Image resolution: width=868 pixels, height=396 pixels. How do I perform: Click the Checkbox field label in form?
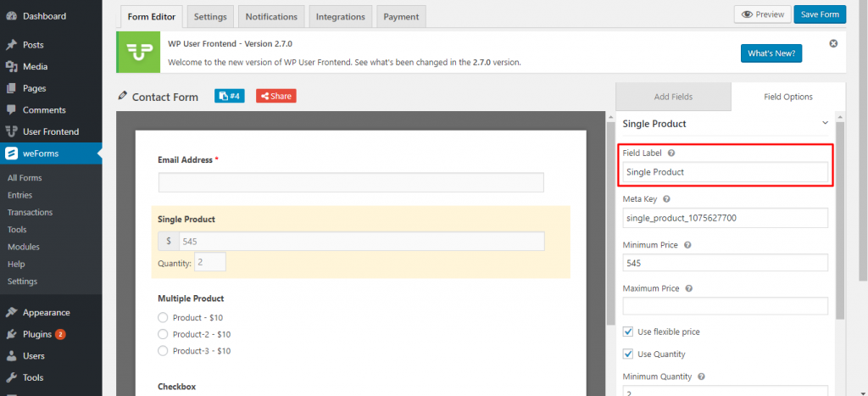coord(176,387)
